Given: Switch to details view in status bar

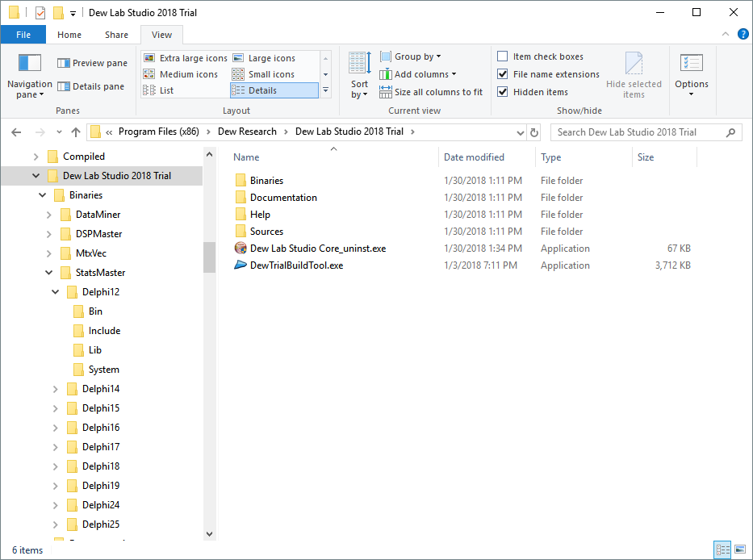Looking at the screenshot, I should tap(722, 550).
